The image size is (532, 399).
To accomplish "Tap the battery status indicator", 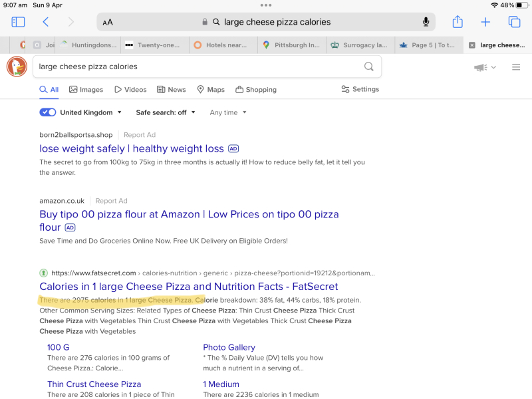I will click(x=522, y=5).
